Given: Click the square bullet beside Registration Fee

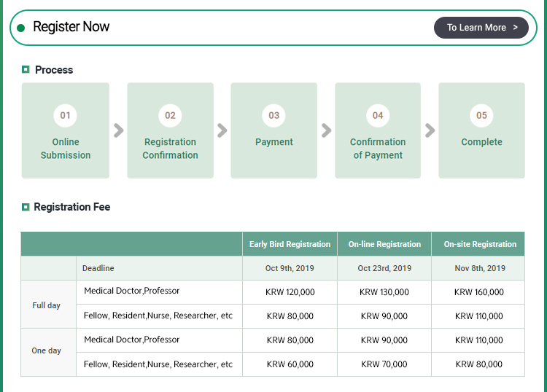Looking at the screenshot, I should pyautogui.click(x=26, y=207).
